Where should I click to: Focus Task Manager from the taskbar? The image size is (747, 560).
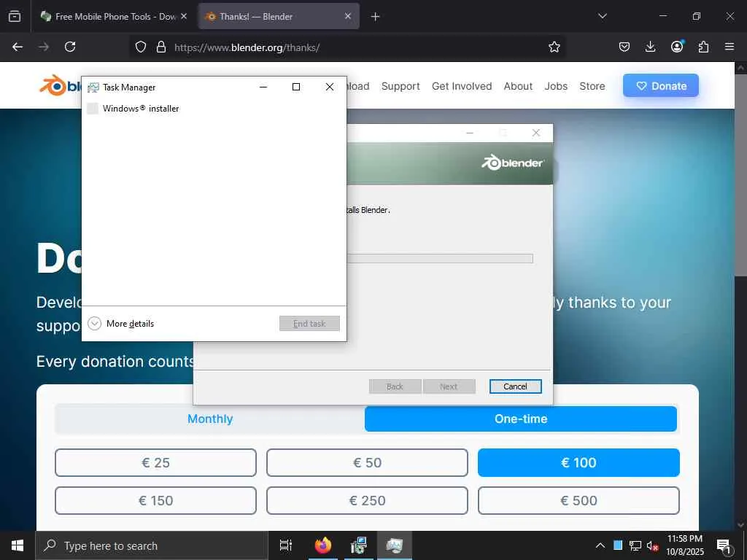click(395, 545)
